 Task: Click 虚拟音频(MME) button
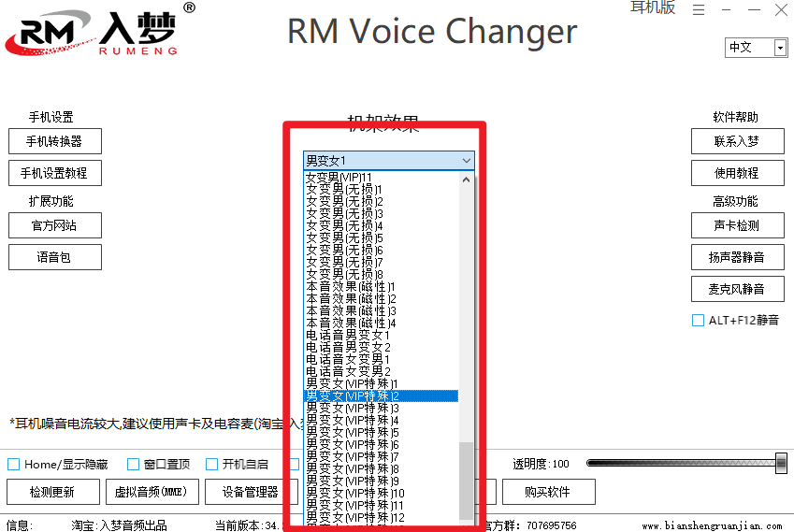coord(152,492)
